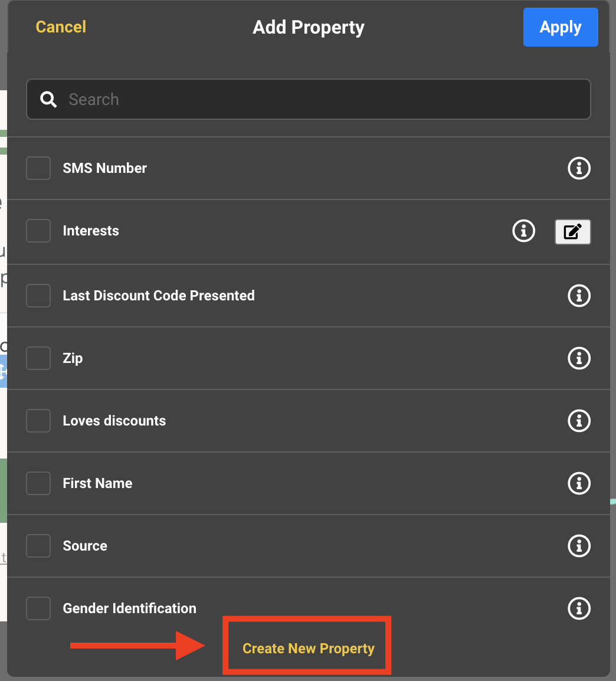Click the Create New Property link
Screen dimensions: 616x681
click(x=308, y=649)
